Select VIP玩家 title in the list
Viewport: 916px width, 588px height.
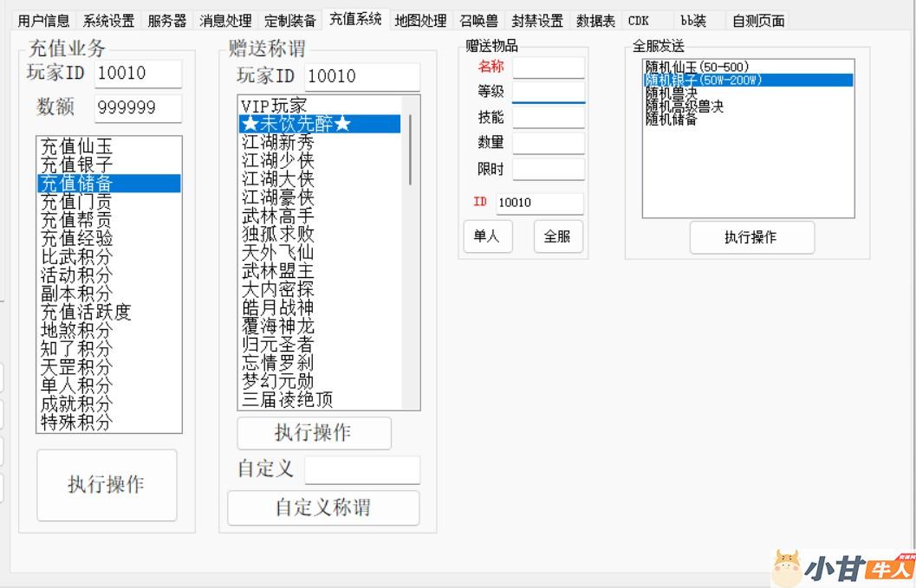pyautogui.click(x=274, y=106)
